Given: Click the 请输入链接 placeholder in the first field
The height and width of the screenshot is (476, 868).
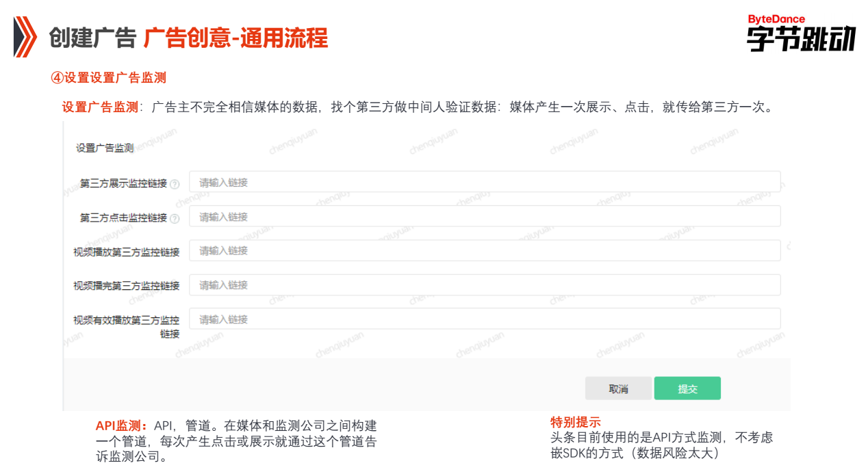Looking at the screenshot, I should [219, 181].
